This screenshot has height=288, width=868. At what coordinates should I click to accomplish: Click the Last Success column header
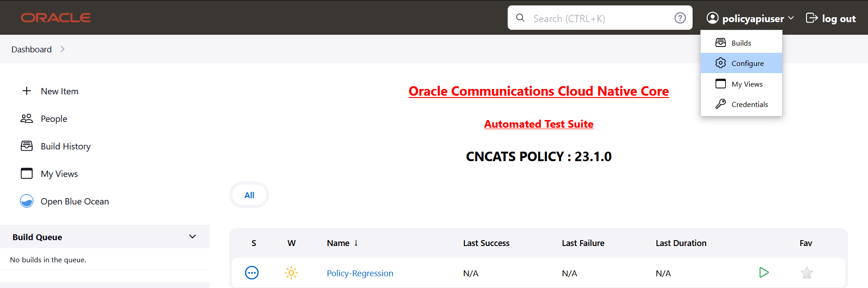pos(486,243)
